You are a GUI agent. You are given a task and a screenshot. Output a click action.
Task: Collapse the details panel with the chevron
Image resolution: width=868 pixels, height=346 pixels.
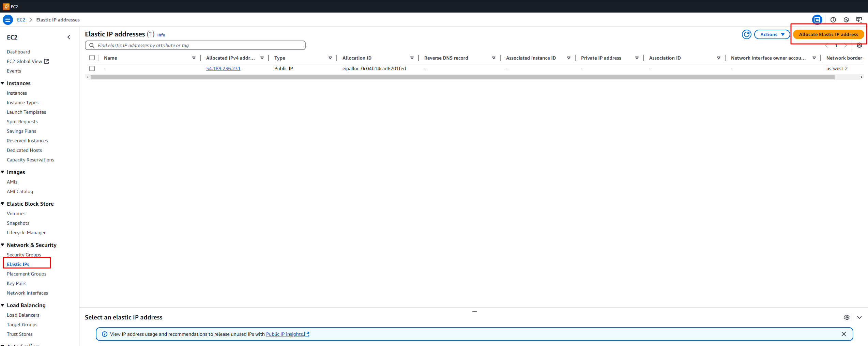pos(859,317)
